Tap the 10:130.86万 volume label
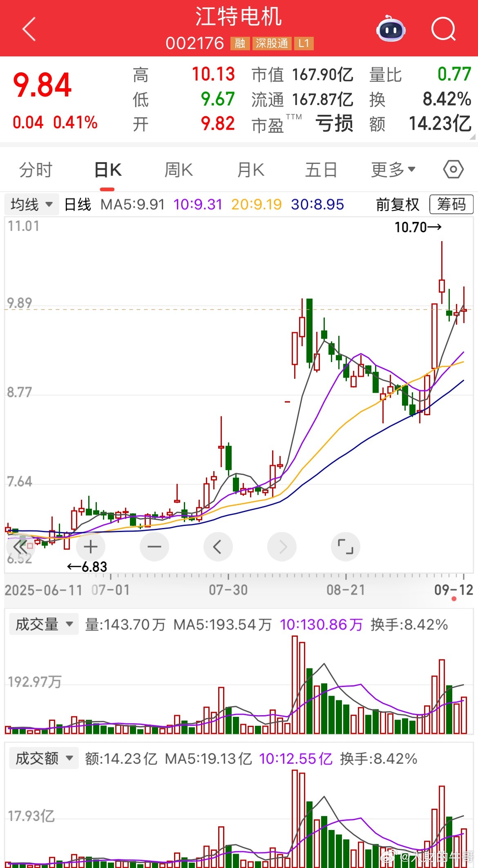 point(322,624)
